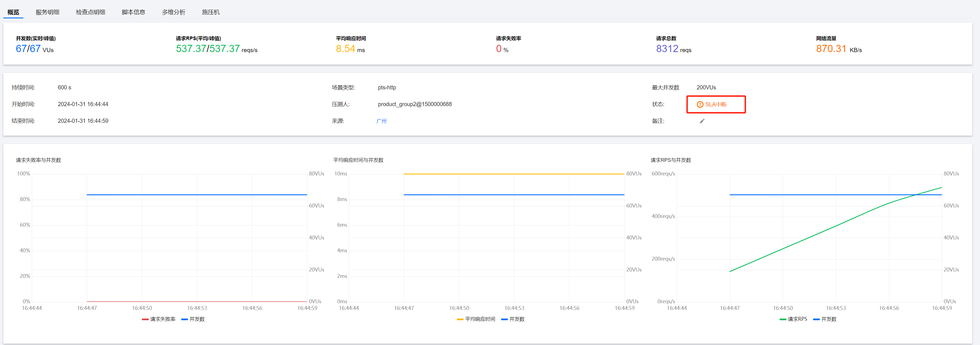Switch to the 服务明细 tab
This screenshot has width=980, height=345.
(48, 12)
